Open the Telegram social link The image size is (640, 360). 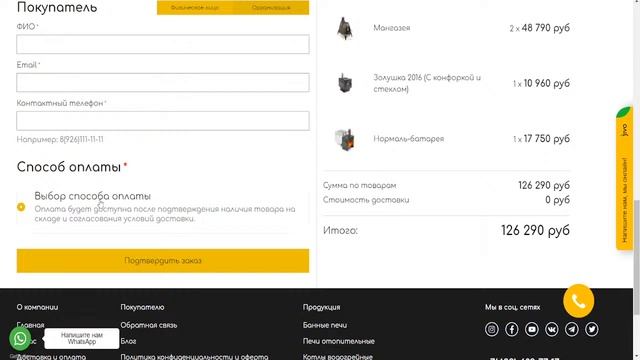pyautogui.click(x=572, y=329)
